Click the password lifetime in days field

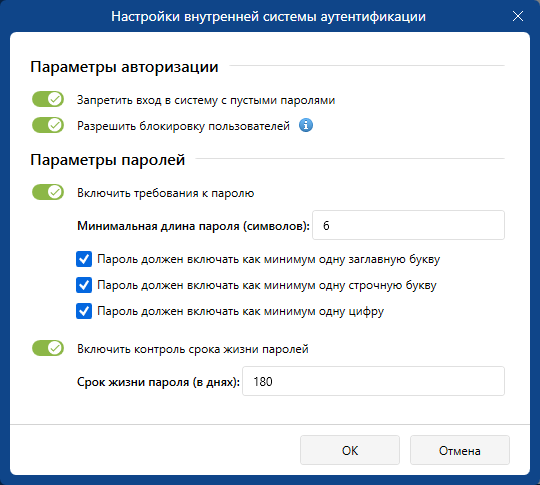373,381
